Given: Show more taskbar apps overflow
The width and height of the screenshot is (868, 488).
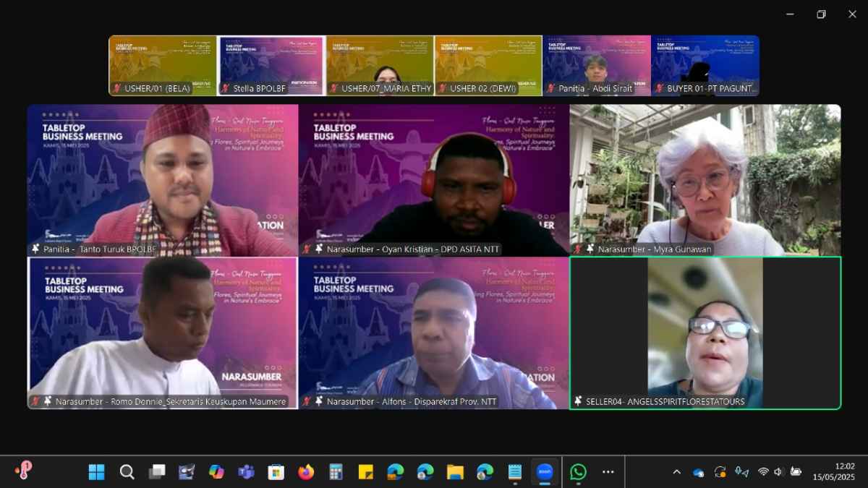Looking at the screenshot, I should pos(608,472).
